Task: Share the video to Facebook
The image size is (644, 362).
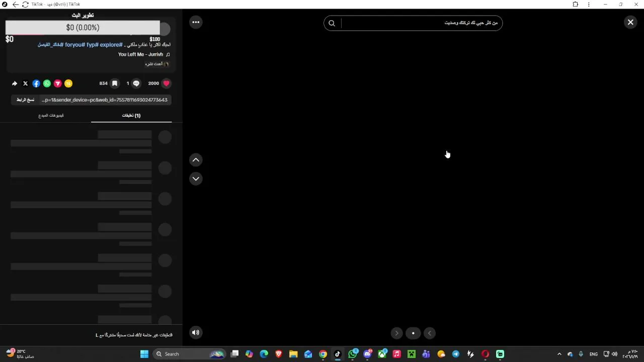Action: [x=36, y=83]
